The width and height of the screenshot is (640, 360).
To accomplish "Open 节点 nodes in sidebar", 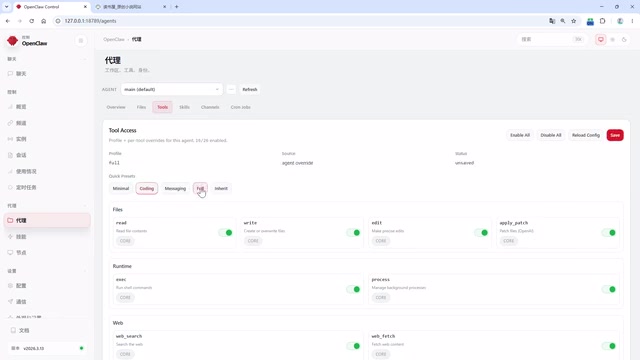I will (47, 253).
